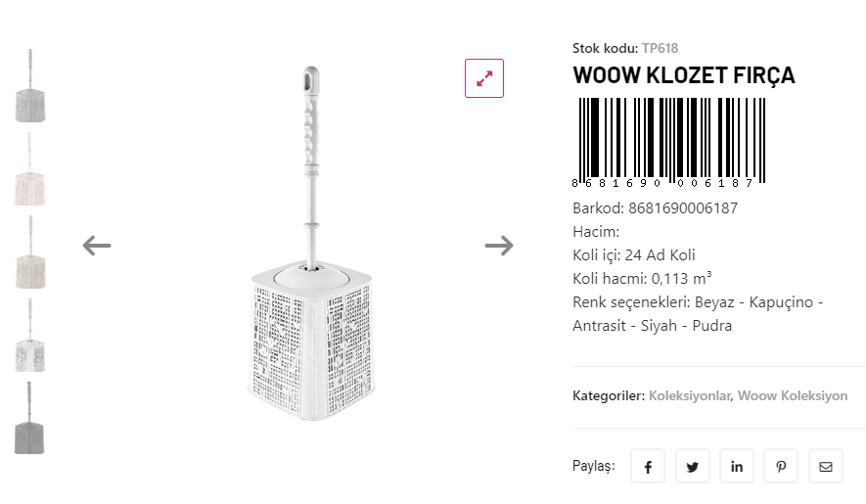Advance to next product image arrow

click(499, 246)
